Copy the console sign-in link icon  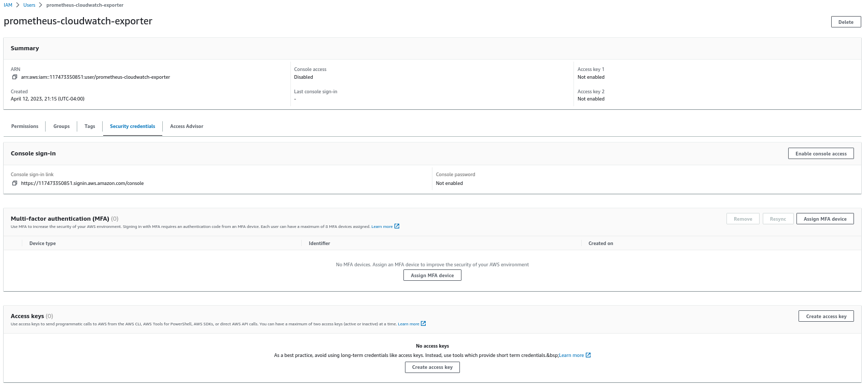(15, 183)
